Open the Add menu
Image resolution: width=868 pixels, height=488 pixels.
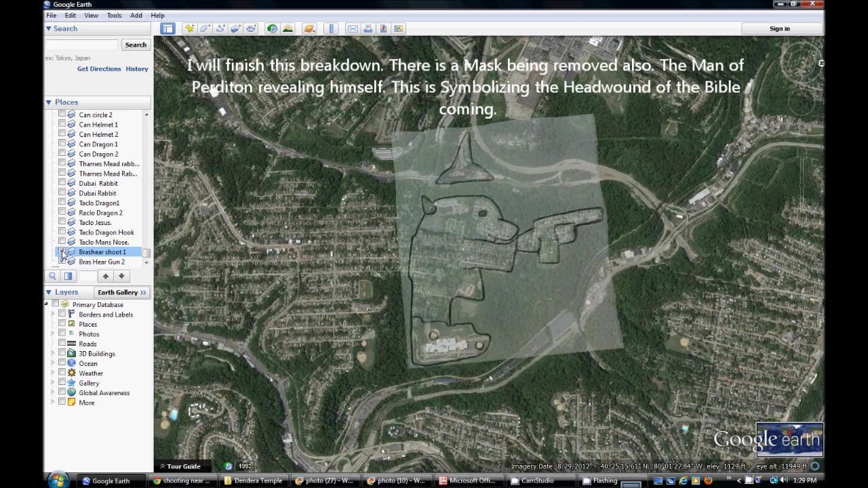136,15
